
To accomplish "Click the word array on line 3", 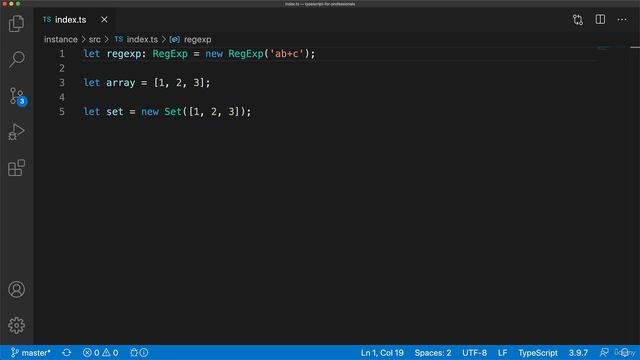I will point(120,83).
